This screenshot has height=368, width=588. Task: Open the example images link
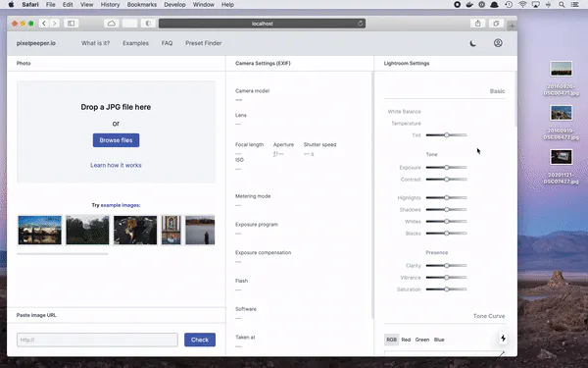coord(121,205)
